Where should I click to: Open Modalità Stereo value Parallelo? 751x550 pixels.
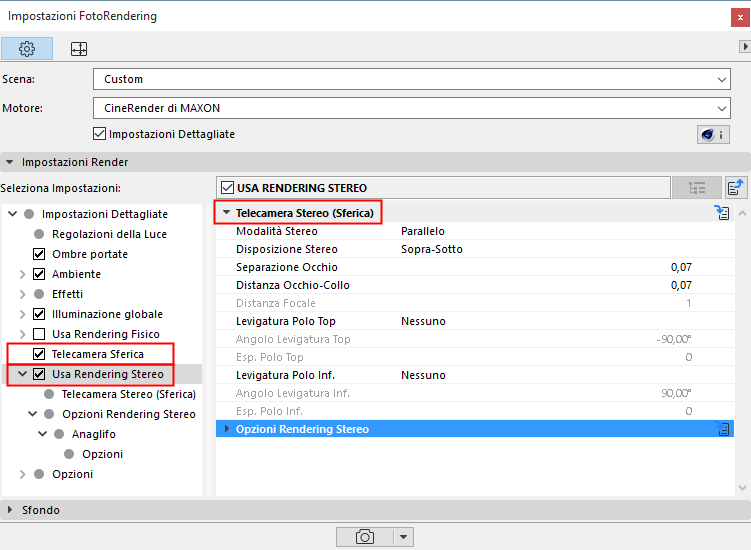click(x=422, y=231)
